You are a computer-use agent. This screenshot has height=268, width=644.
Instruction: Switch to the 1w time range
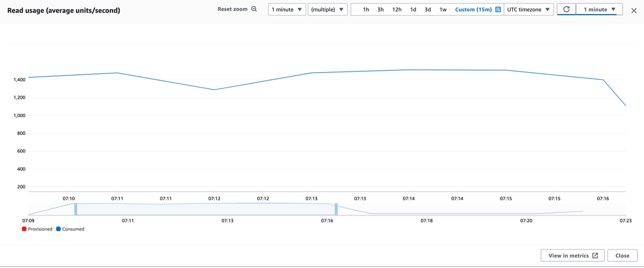(x=444, y=9)
